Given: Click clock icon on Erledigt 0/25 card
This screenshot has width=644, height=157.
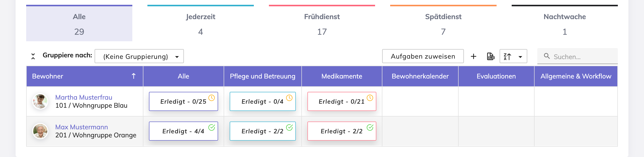Looking at the screenshot, I should [x=212, y=98].
